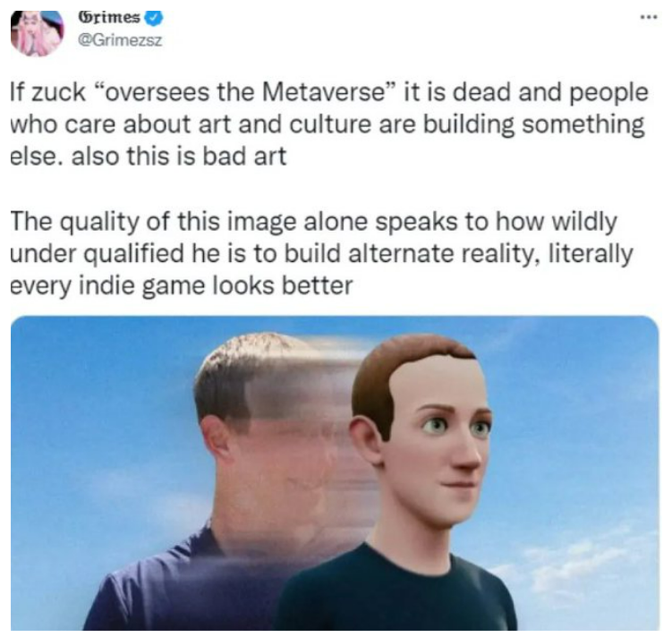Click the avatar's dark t-shirt in image
The image size is (672, 637).
point(396,593)
